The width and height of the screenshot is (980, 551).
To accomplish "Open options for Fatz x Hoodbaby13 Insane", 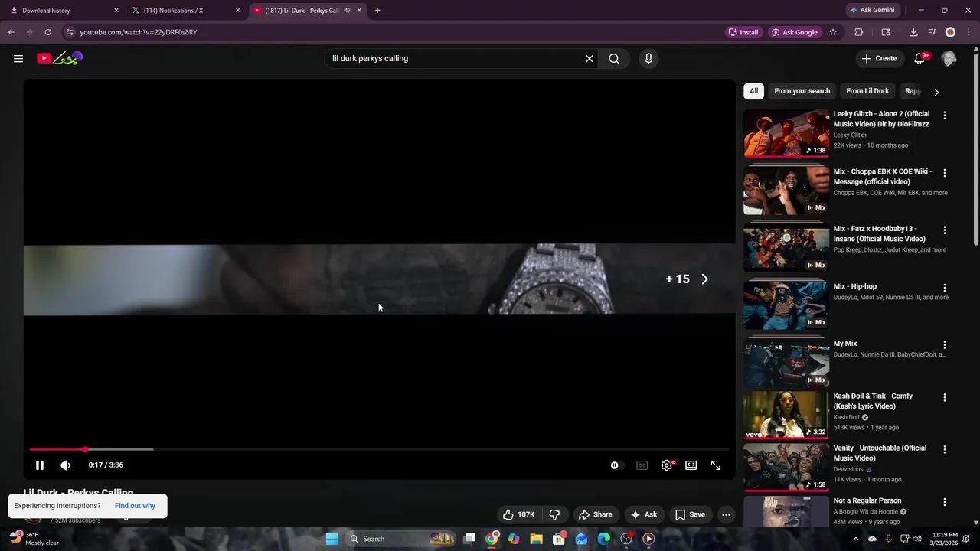I will (x=945, y=230).
